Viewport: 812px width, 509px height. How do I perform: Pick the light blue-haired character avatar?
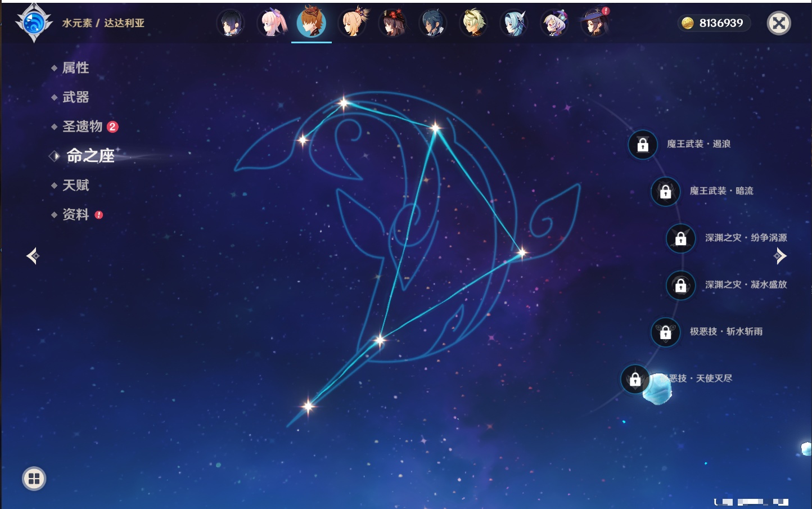[514, 24]
